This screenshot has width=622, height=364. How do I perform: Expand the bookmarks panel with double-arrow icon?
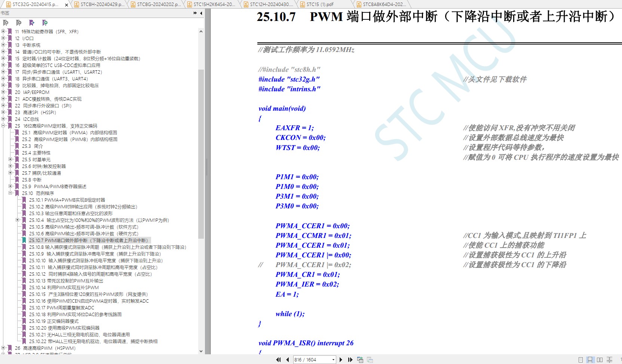195,13
